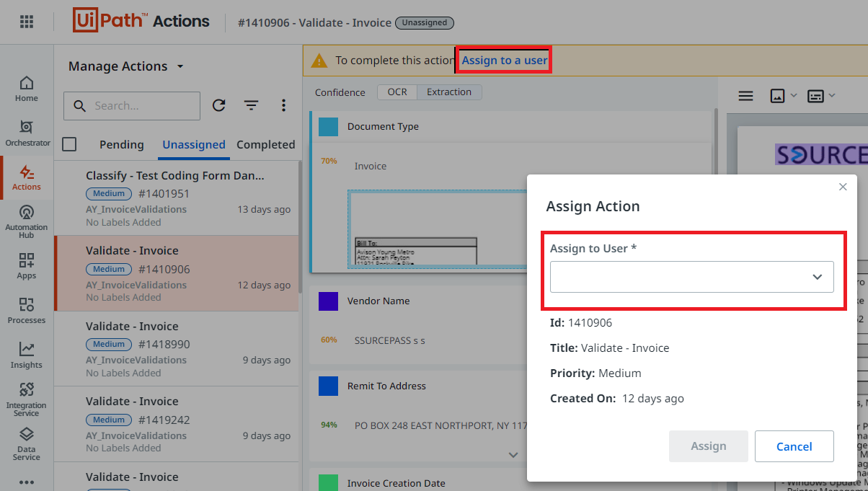The width and height of the screenshot is (868, 491).
Task: Open Automation Hub in sidebar
Action: [x=27, y=221]
